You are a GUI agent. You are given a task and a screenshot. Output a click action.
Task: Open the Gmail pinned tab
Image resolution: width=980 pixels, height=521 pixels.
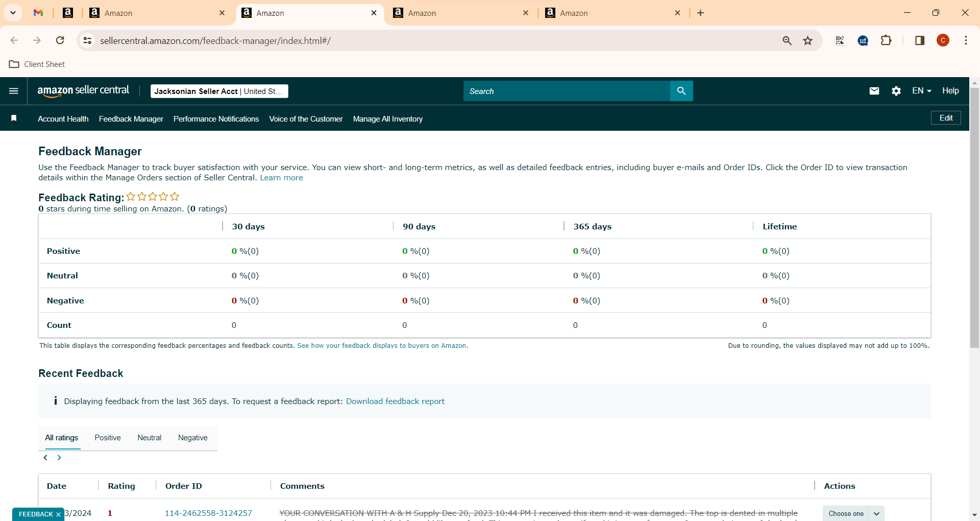(38, 13)
